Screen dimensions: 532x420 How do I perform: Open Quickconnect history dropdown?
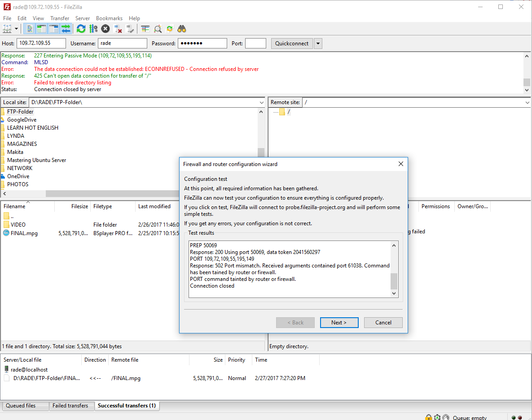(318, 44)
